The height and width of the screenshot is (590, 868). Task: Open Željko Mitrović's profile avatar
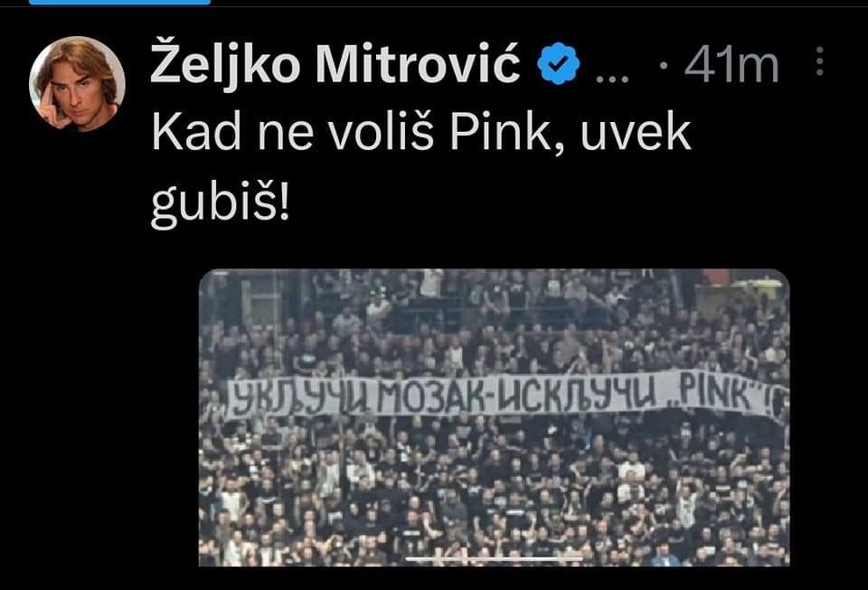pos(77,84)
